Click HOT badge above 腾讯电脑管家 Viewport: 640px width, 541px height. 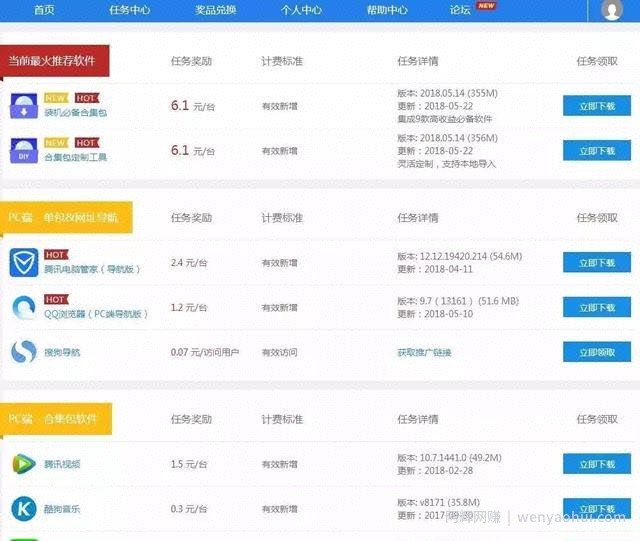click(56, 255)
